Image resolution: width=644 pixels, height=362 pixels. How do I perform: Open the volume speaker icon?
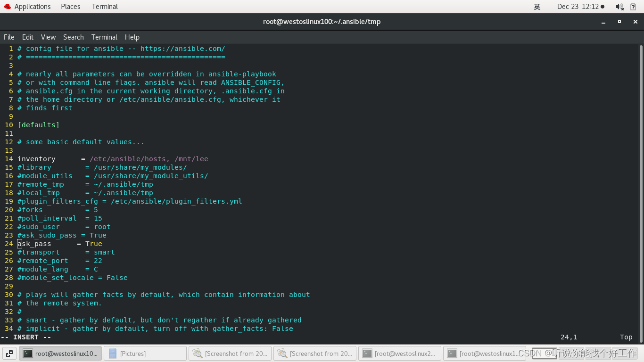pyautogui.click(x=619, y=7)
